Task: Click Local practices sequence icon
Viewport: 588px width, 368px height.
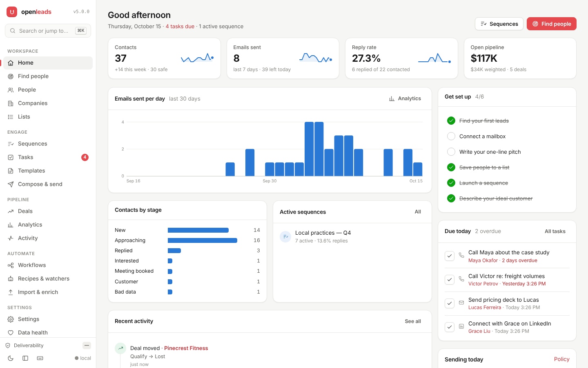Action: click(285, 237)
